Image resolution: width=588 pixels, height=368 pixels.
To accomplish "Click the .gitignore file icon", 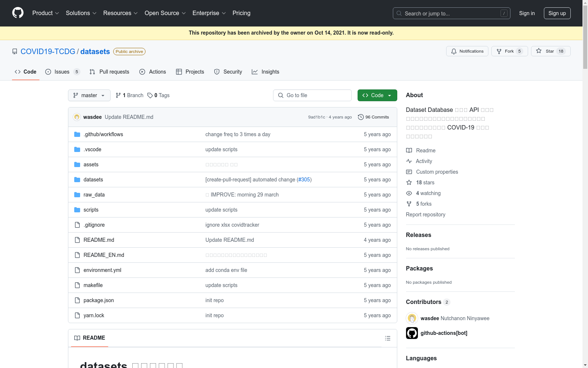I will pyautogui.click(x=77, y=225).
